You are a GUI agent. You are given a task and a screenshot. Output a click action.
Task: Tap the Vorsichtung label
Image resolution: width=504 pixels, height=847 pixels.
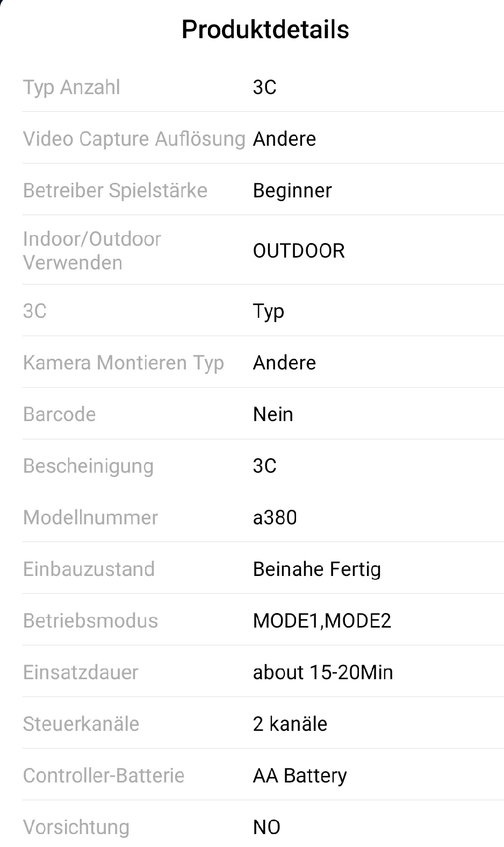coord(76,827)
